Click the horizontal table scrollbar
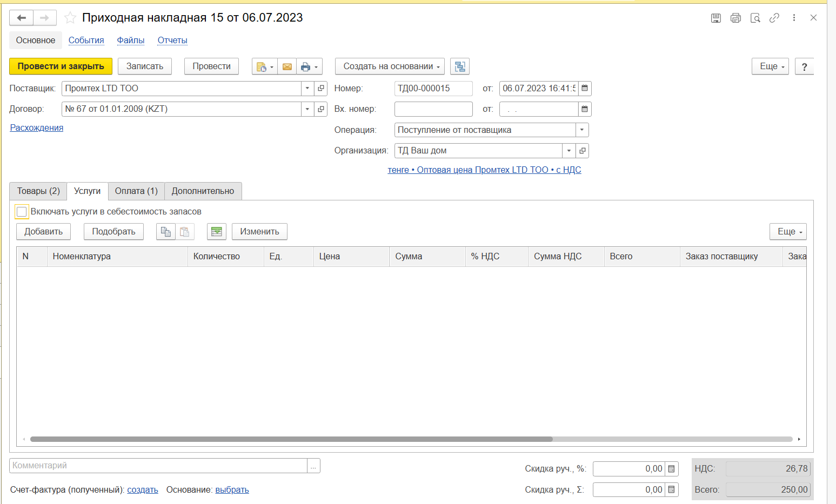The image size is (836, 504). (292, 439)
